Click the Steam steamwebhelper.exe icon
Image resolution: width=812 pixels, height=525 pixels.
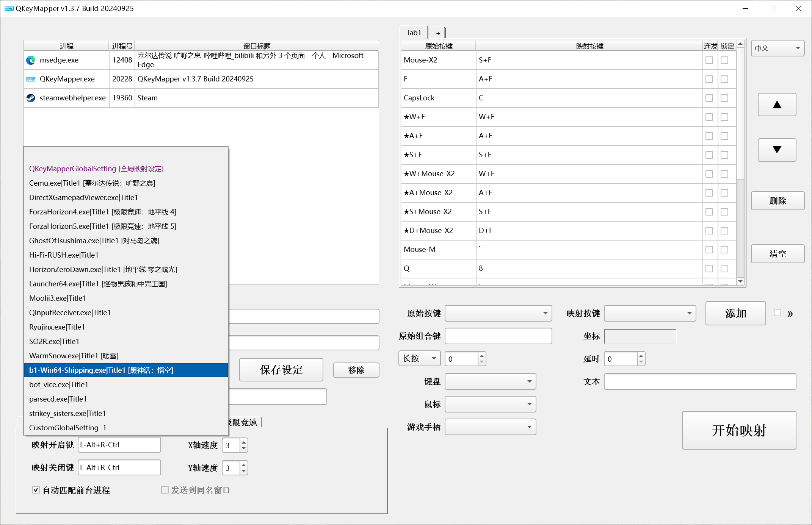(31, 98)
